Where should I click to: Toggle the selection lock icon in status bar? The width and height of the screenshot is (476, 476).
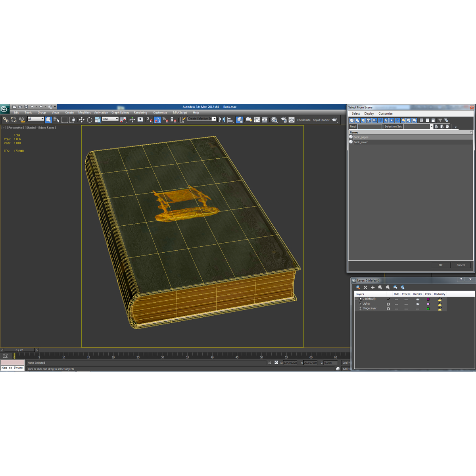point(269,363)
